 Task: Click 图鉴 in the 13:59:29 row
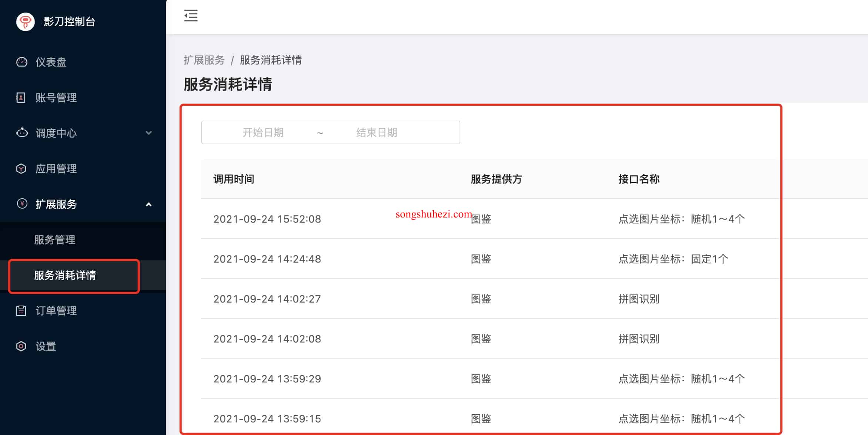click(481, 379)
